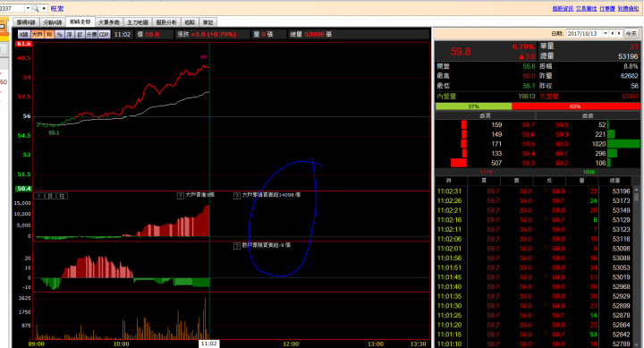
Task: Open the 個股分析 tab
Action: 166,22
